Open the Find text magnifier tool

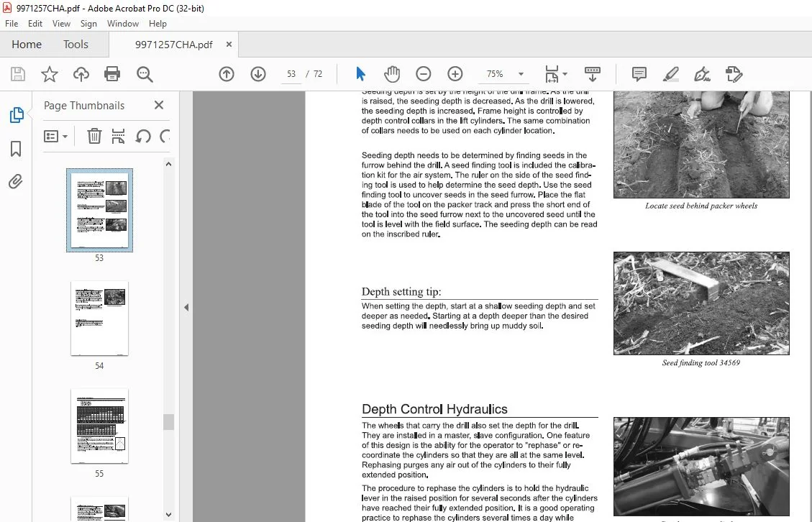pyautogui.click(x=145, y=74)
